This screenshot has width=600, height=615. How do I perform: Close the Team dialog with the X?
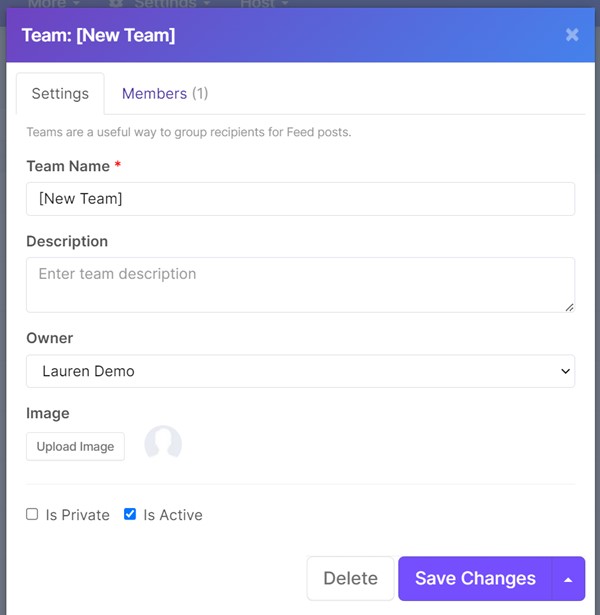(572, 35)
